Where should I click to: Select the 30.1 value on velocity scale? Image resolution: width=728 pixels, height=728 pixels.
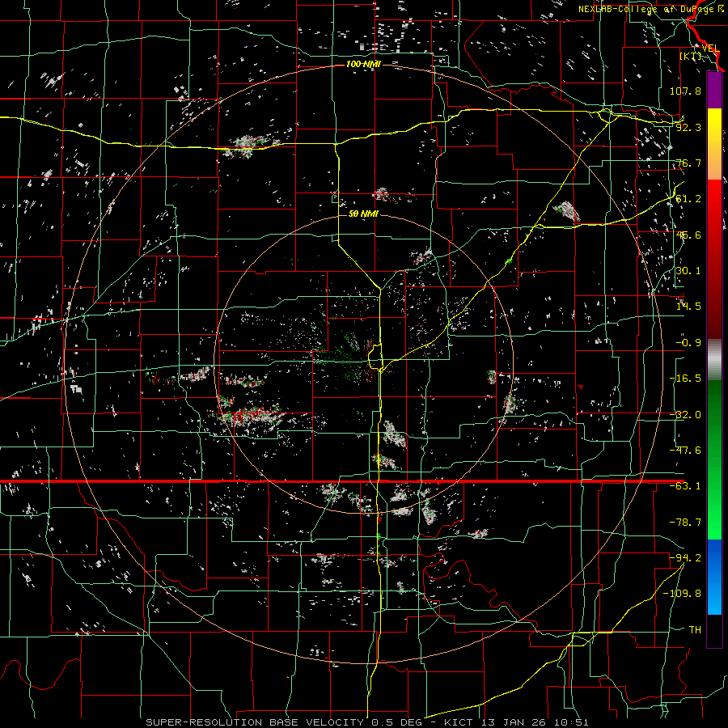coord(688,271)
